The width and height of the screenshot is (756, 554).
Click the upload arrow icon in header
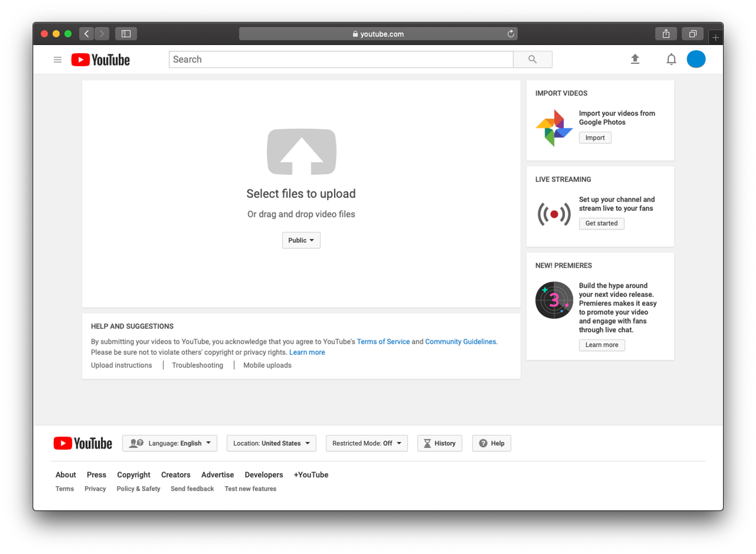point(635,59)
